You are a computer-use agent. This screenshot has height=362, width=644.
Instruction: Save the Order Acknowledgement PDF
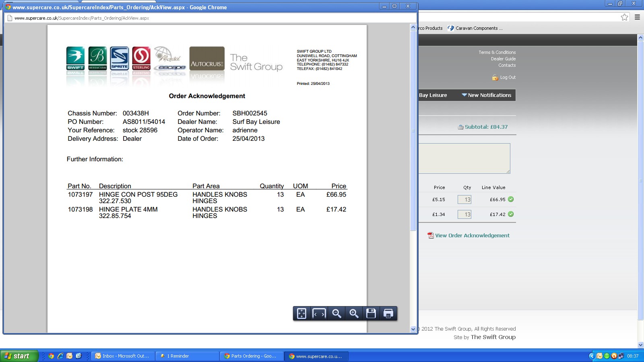click(x=371, y=313)
